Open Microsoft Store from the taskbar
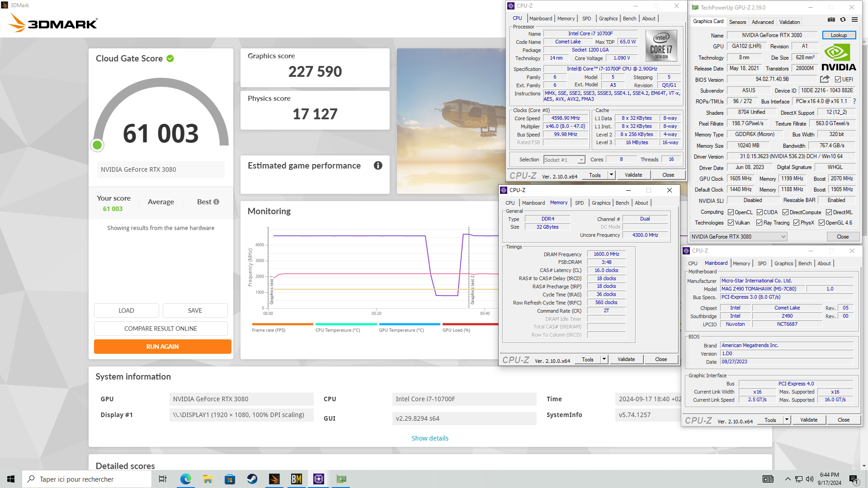 [230, 479]
